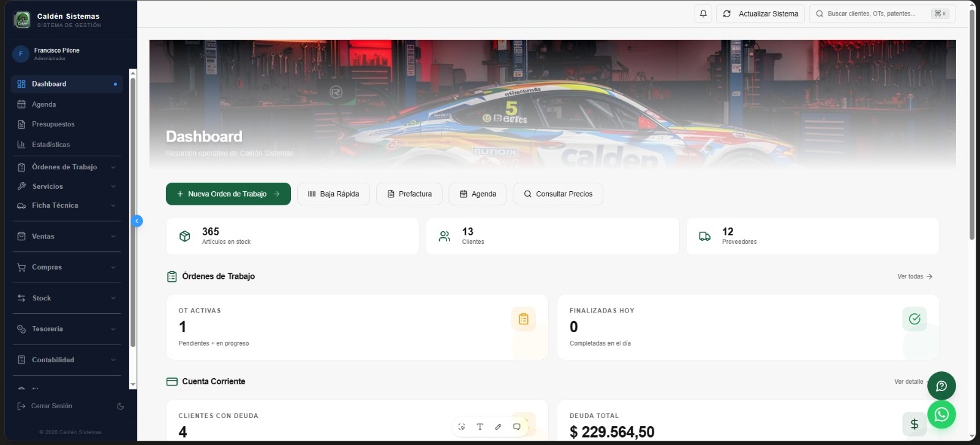
Task: Expand the Ventas chevron
Action: coord(113,237)
